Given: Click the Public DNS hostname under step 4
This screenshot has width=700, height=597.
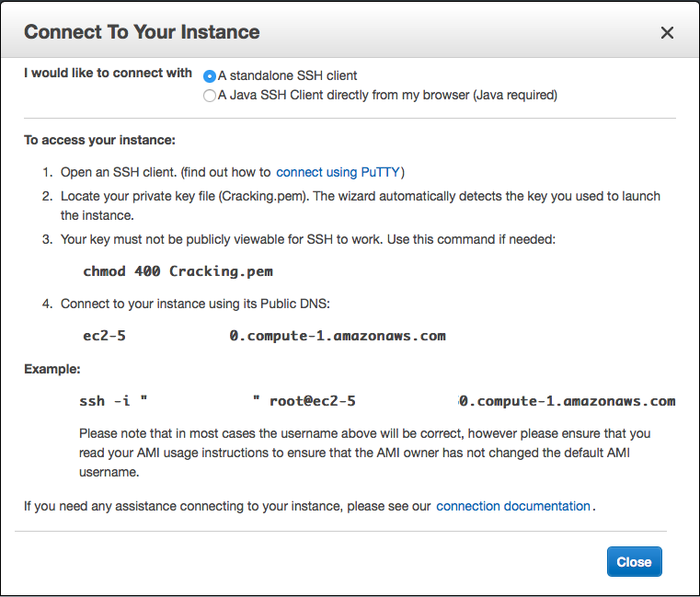Looking at the screenshot, I should (x=264, y=336).
